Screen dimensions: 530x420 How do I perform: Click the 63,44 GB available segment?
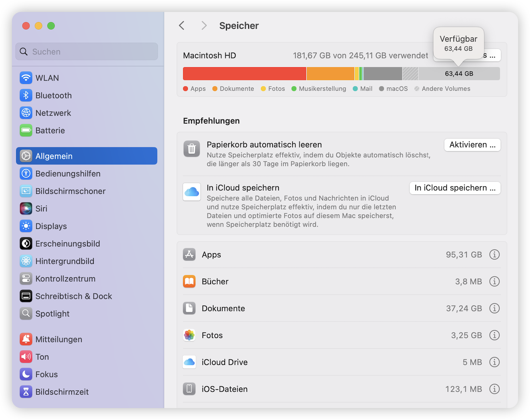pyautogui.click(x=459, y=74)
